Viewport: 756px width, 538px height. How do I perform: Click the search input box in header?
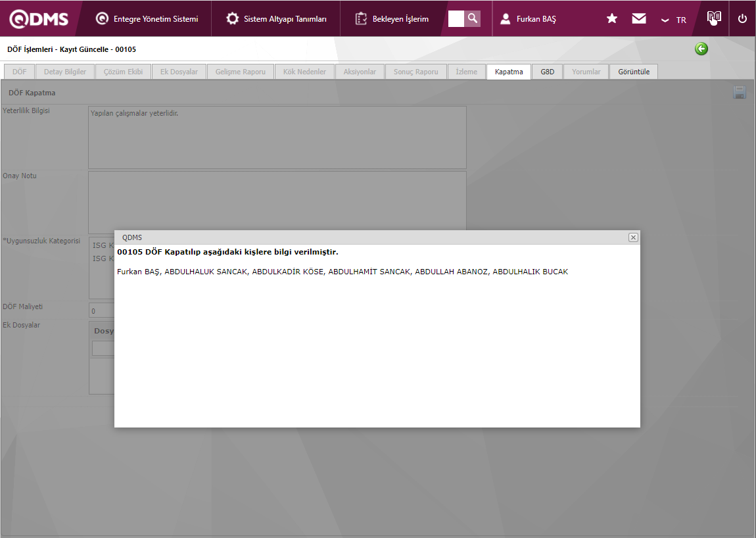click(456, 19)
